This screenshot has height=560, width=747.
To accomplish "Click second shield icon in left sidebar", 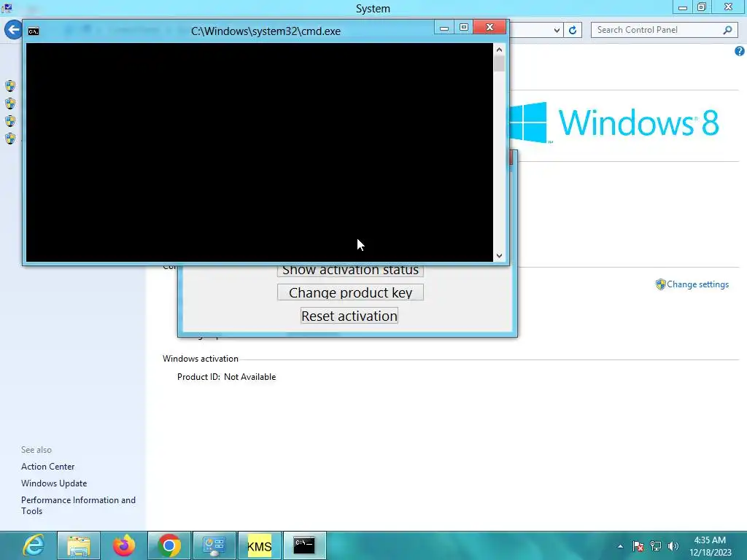I will 10,104.
